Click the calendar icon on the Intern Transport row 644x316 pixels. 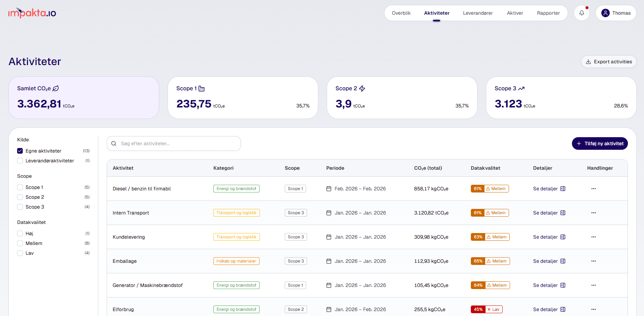click(x=328, y=212)
